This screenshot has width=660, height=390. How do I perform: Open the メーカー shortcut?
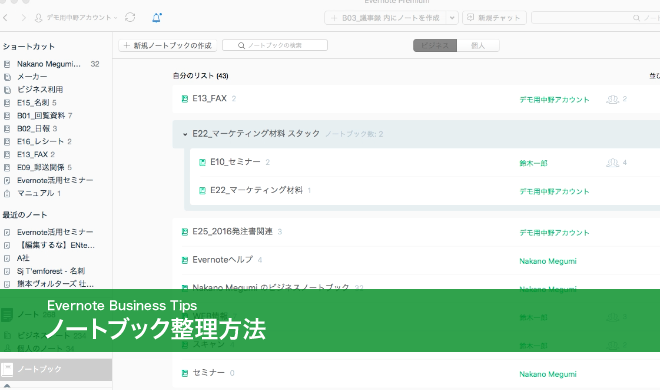(x=32, y=77)
